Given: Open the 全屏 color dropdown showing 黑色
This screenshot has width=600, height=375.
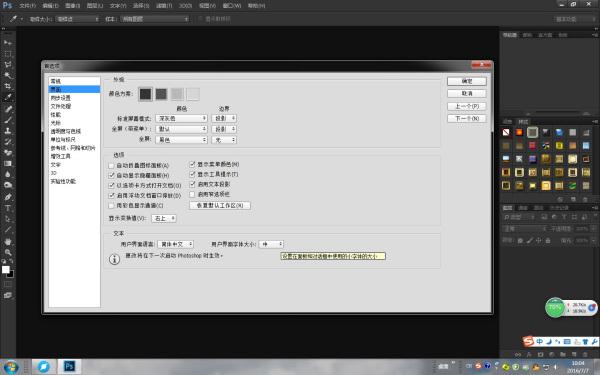Looking at the screenshot, I should (181, 140).
